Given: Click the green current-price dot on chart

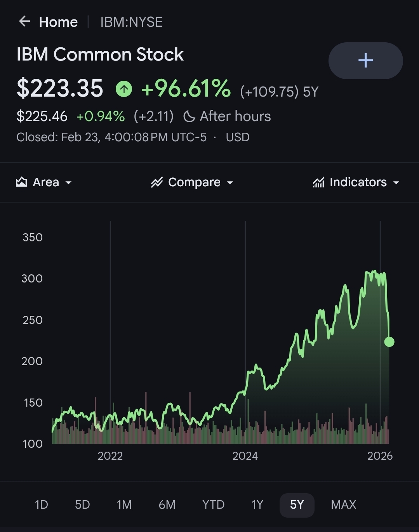Looking at the screenshot, I should coord(389,342).
